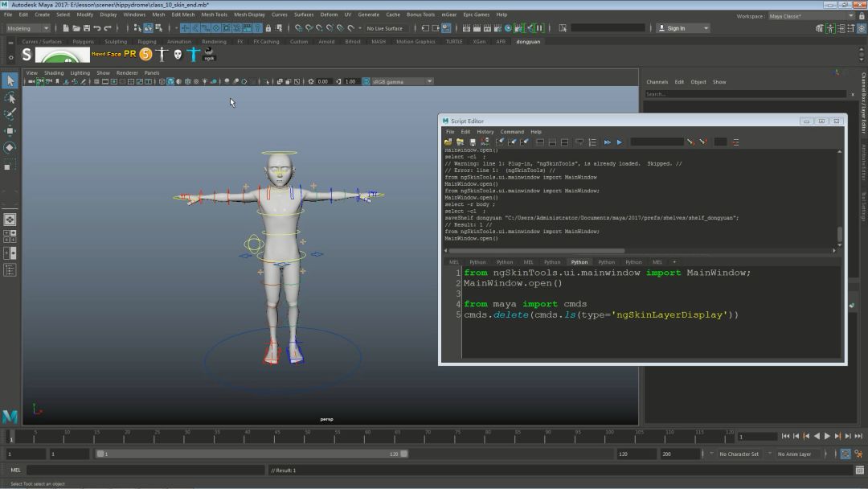This screenshot has height=489, width=868.
Task: Open the sRGB gamma view transform dropdown
Action: coord(402,81)
